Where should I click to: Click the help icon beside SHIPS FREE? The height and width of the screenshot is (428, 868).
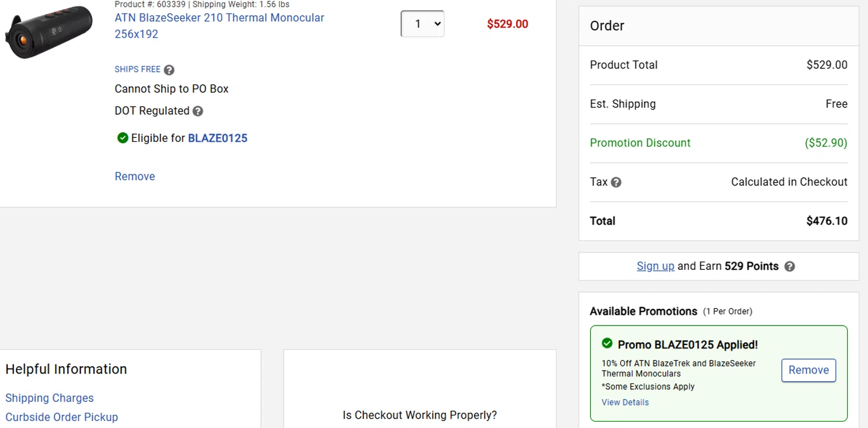pos(169,70)
